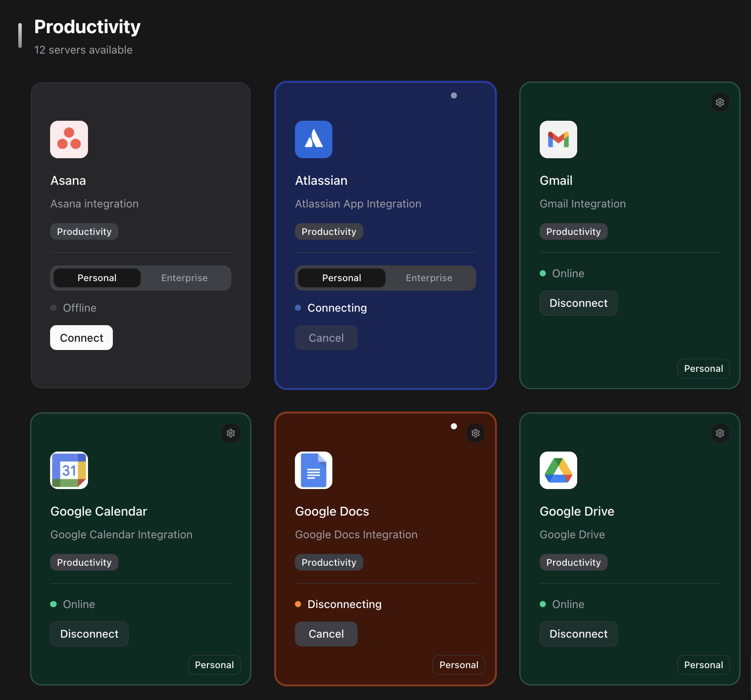
Task: Click the Productivity section heading
Action: [87, 27]
